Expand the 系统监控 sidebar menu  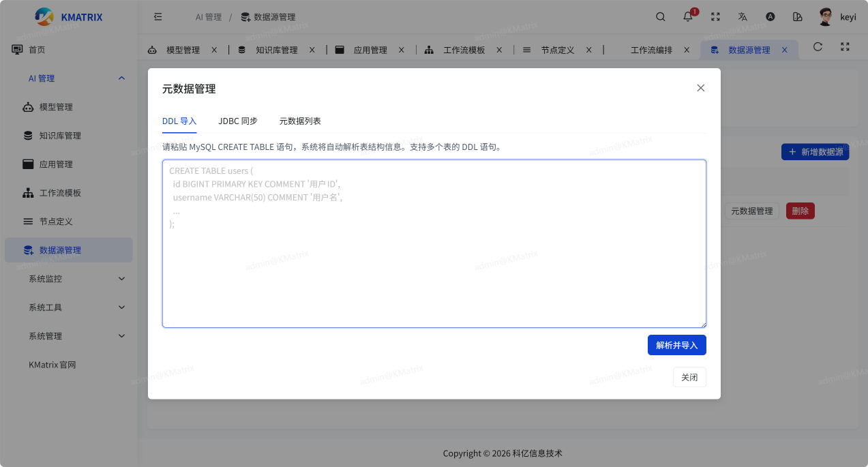(76, 279)
